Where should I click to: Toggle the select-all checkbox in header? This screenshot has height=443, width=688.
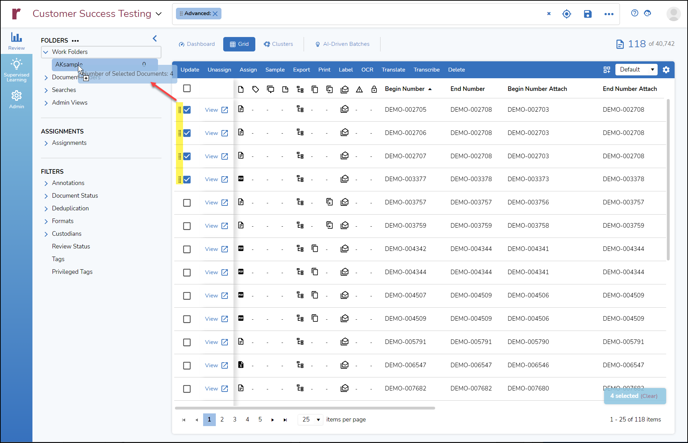pos(187,89)
